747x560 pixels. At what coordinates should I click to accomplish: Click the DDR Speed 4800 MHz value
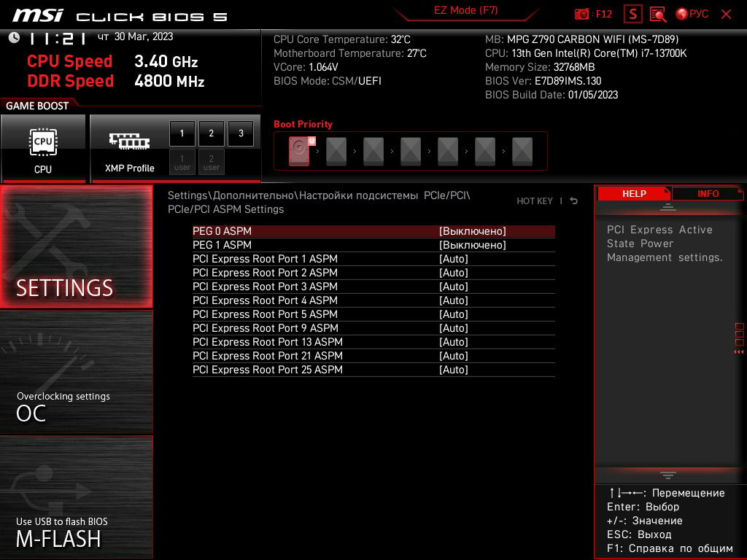pyautogui.click(x=169, y=81)
